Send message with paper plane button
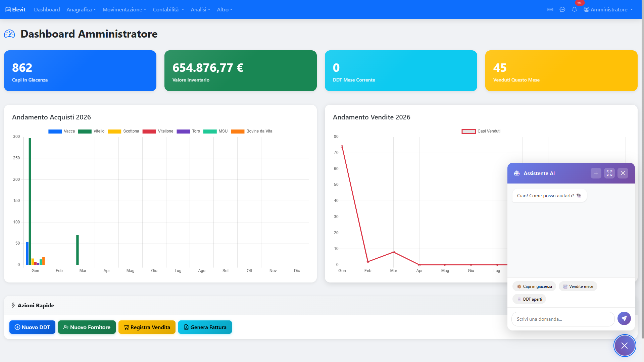This screenshot has height=362, width=644. tap(624, 318)
